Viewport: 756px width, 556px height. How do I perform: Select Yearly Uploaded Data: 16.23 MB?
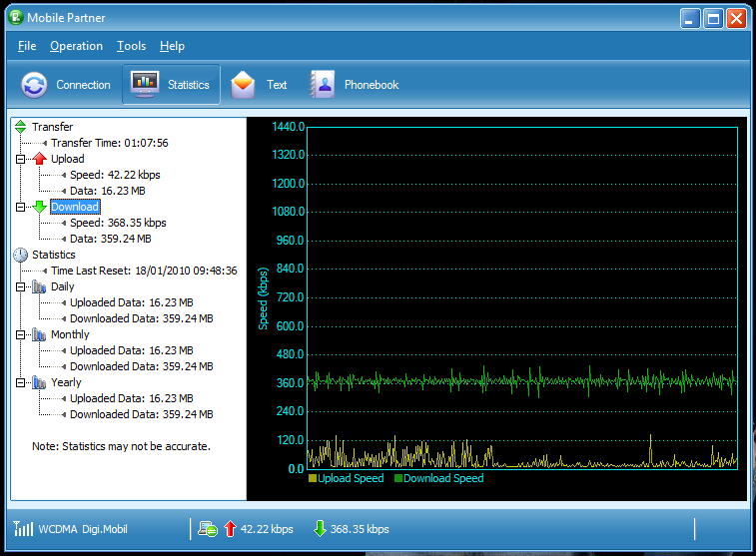coord(132,398)
